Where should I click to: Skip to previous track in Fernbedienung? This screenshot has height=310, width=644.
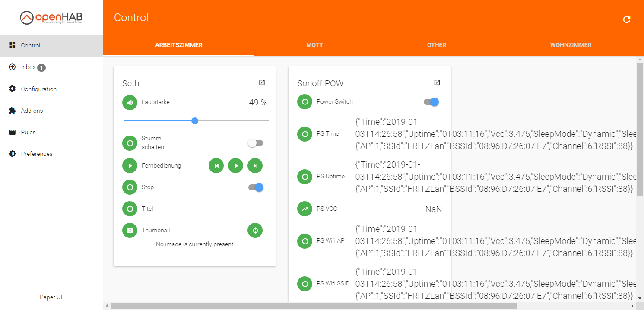tap(216, 165)
